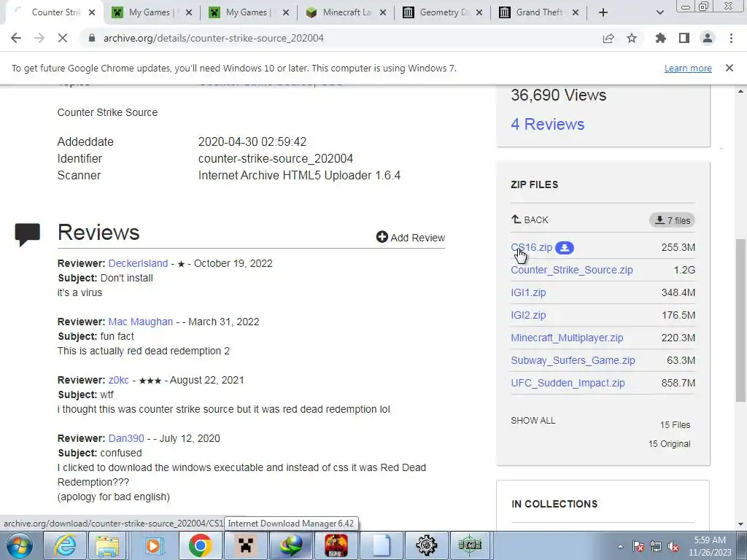Click the muted volume tray icon
Screen dimensions: 747x560
[x=673, y=547]
